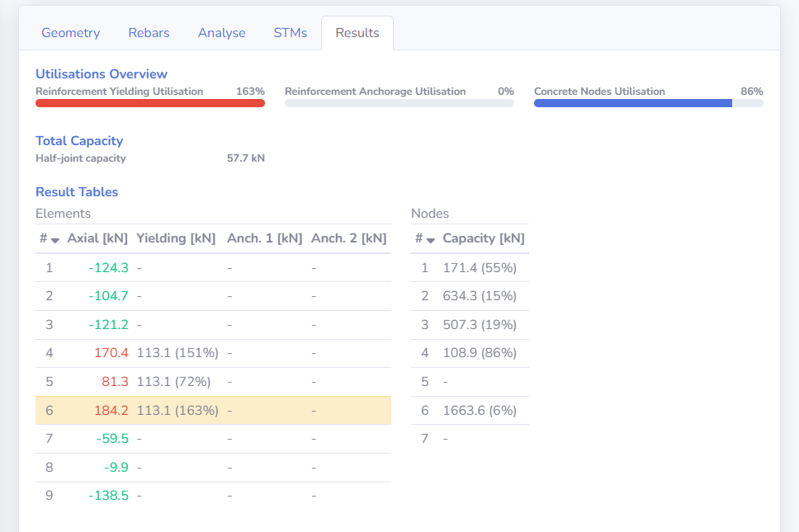Open the Rebars tab

coord(149,33)
